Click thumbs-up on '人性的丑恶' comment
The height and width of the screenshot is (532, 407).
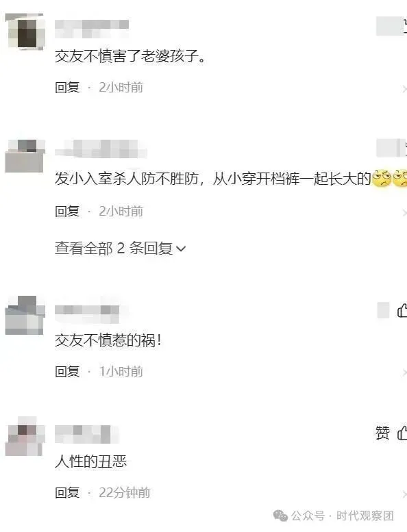(x=402, y=433)
